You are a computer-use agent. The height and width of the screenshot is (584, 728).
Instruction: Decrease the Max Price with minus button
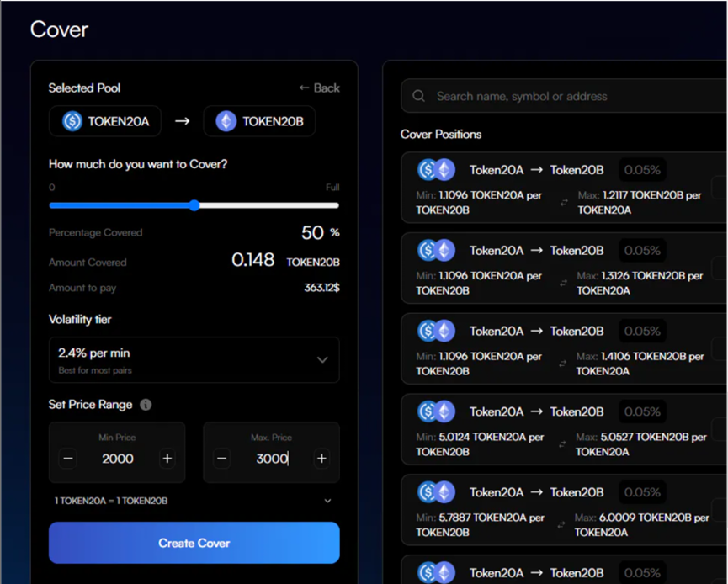(x=222, y=459)
